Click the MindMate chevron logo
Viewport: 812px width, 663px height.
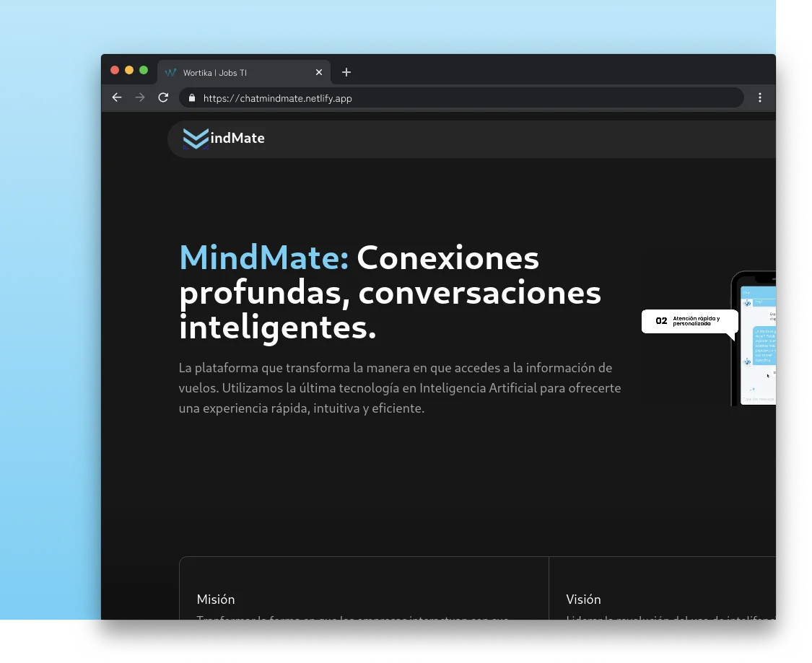coord(195,138)
